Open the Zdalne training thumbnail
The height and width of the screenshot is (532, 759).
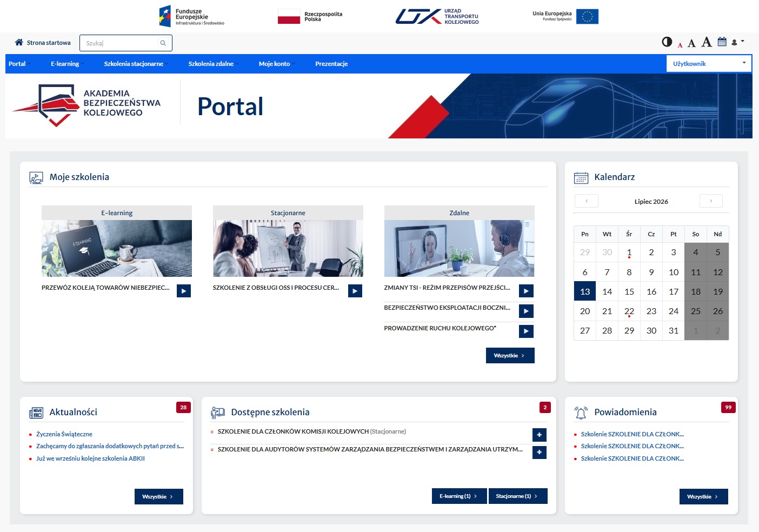[460, 248]
